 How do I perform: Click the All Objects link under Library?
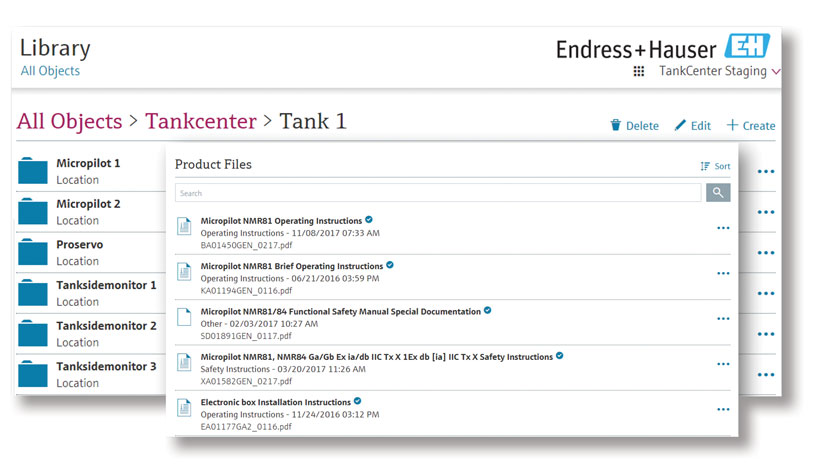(x=50, y=71)
